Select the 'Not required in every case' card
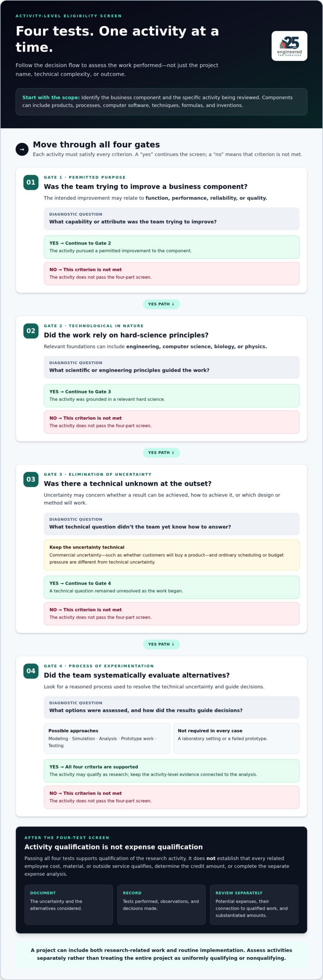Screen dimensions: 323x980 click(236, 738)
